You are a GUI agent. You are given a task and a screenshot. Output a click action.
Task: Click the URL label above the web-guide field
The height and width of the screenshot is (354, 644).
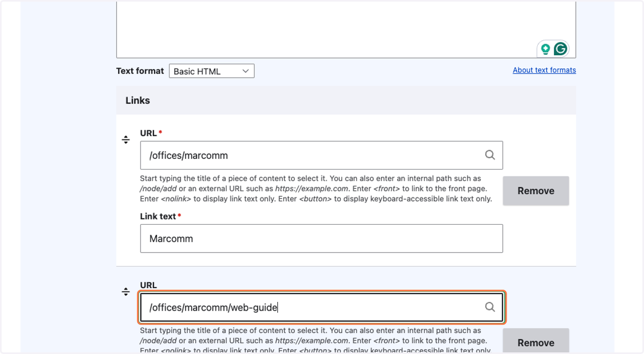(149, 285)
